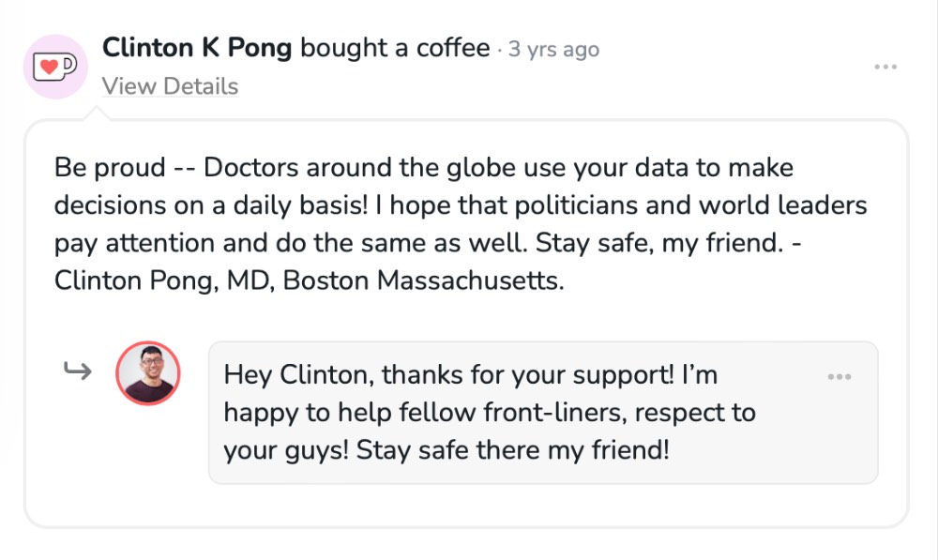The image size is (938, 560).
Task: Click the "3 yrs ago" timestamp
Action: pyautogui.click(x=553, y=49)
